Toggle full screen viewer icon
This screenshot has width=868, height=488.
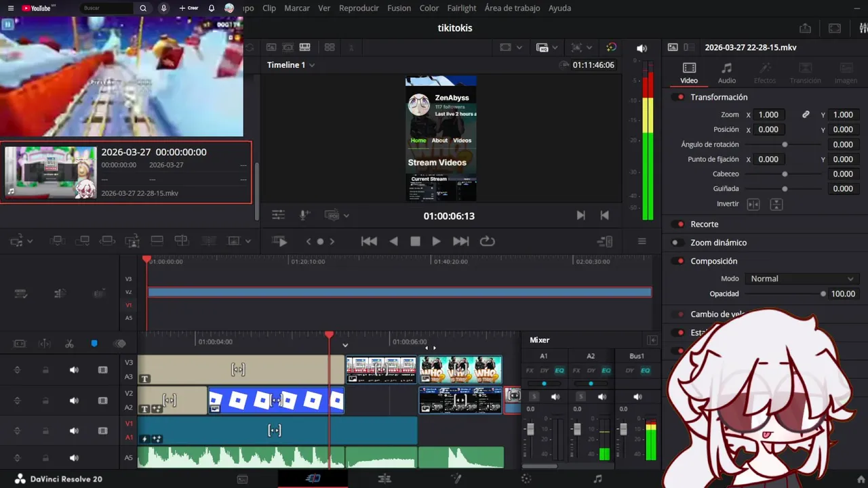point(835,28)
